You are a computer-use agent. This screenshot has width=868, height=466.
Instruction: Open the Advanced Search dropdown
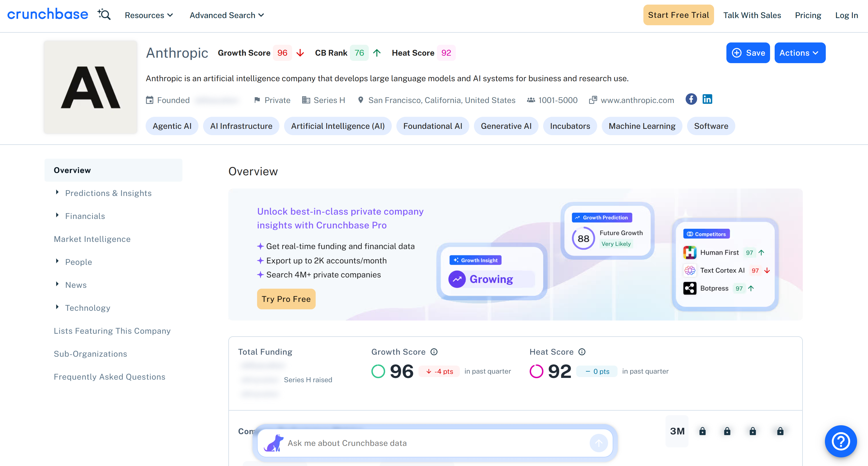(x=227, y=15)
